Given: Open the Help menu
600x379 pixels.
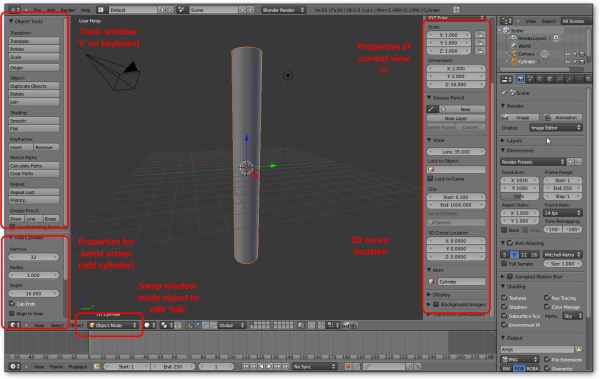Looking at the screenshot, I should (x=85, y=10).
